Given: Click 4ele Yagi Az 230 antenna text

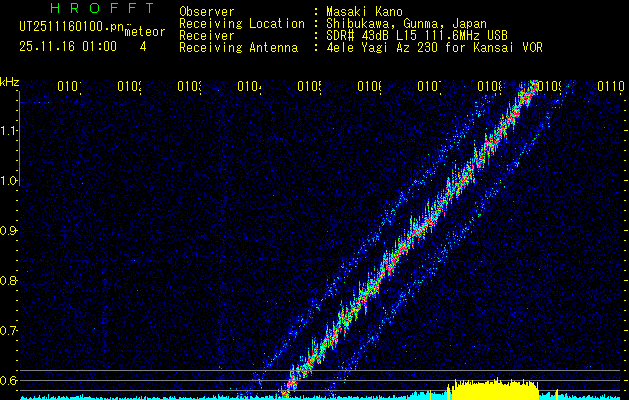Looking at the screenshot, I should [434, 48].
